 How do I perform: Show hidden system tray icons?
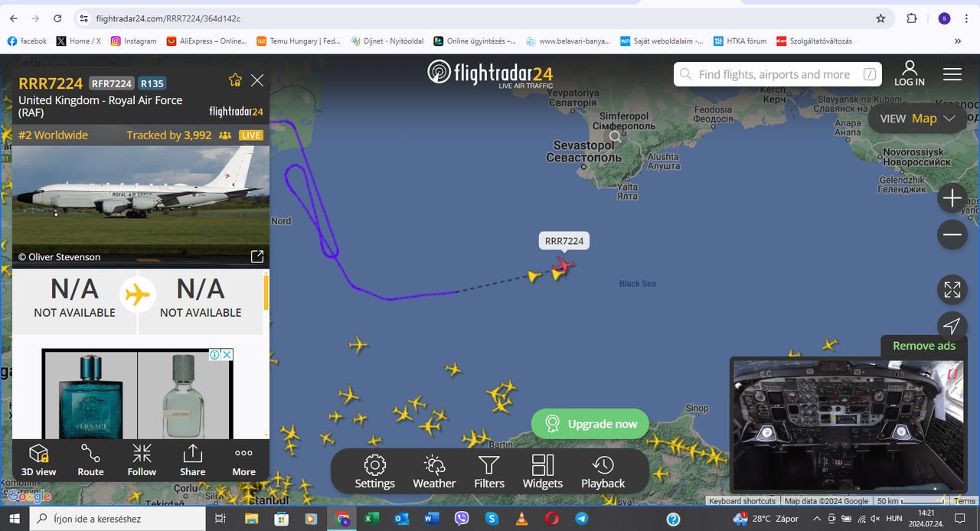816,519
